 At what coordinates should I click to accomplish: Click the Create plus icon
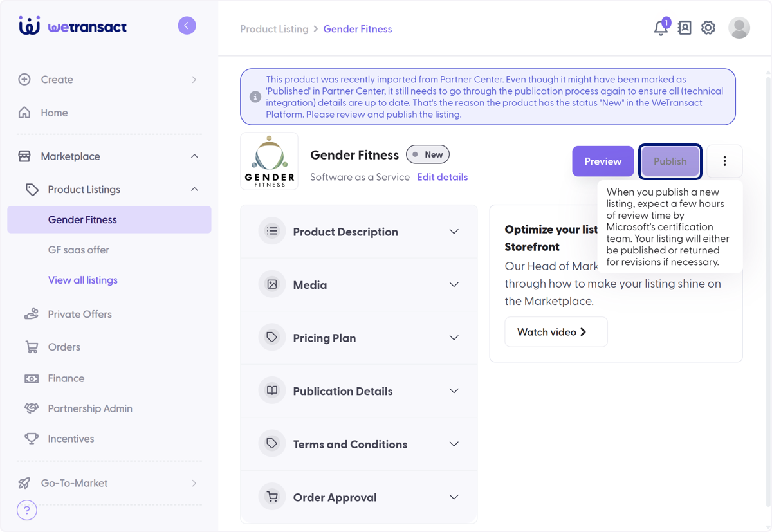point(24,80)
